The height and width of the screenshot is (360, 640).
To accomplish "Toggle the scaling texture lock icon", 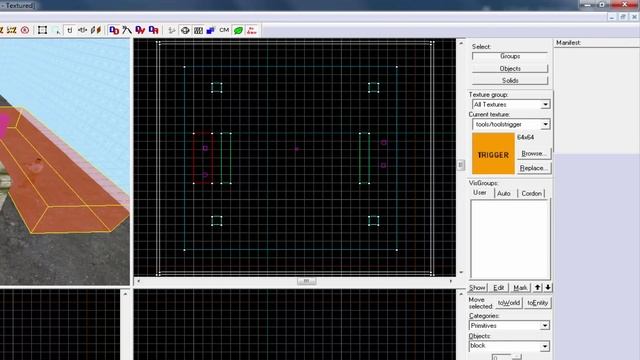I will 82,30.
